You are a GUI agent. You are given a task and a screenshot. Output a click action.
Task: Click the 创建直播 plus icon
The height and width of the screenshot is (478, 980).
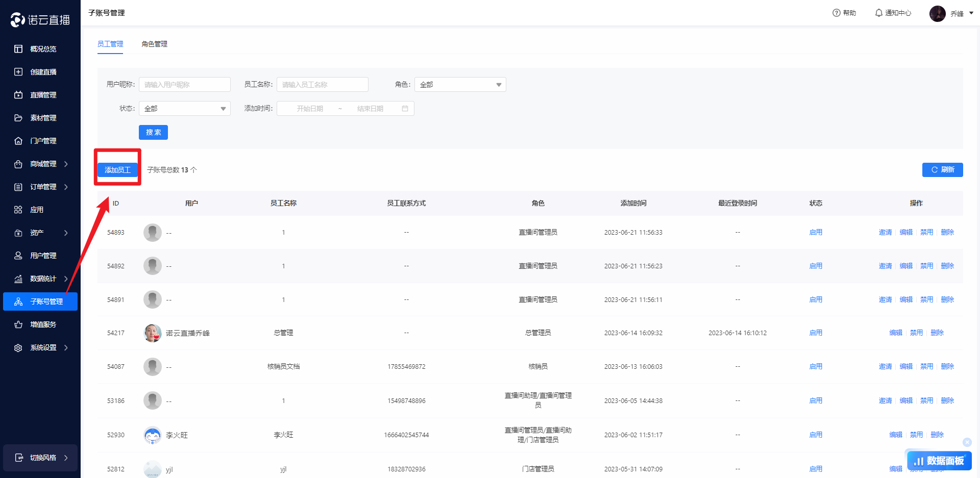point(18,72)
